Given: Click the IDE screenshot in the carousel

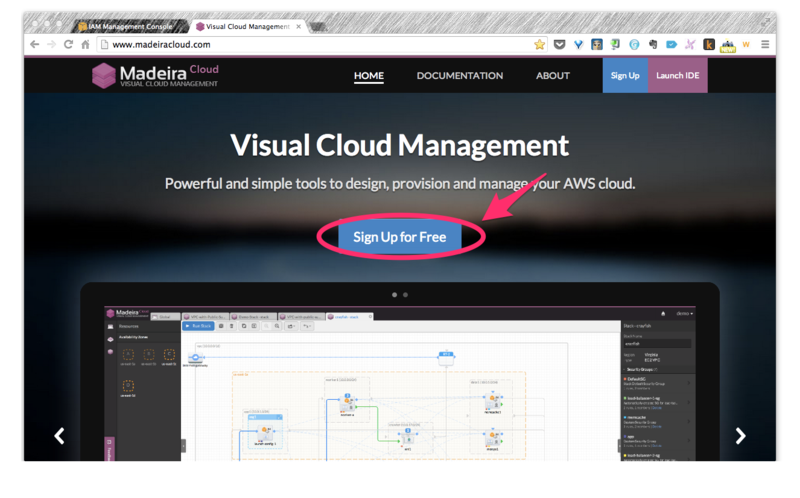Looking at the screenshot, I should coord(399,384).
